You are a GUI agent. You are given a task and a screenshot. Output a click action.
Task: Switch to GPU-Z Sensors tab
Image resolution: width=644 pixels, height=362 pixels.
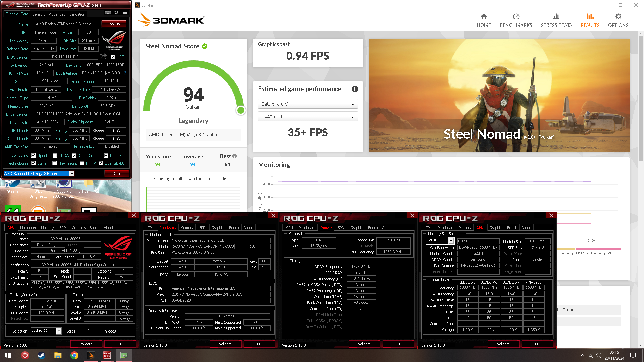(x=39, y=14)
